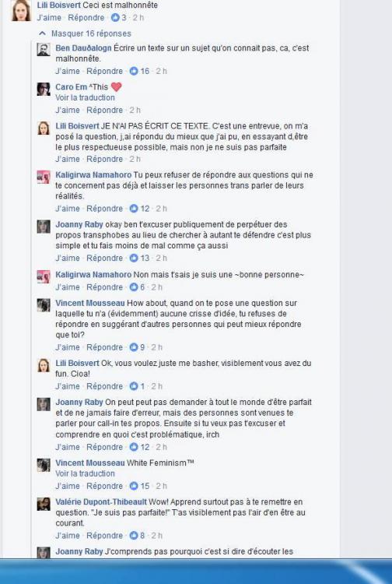Viewport: 392px width, 584px height.
Task: Click the like-count icon showing 16 on Ben Dauðalogn's comment
Action: point(134,71)
